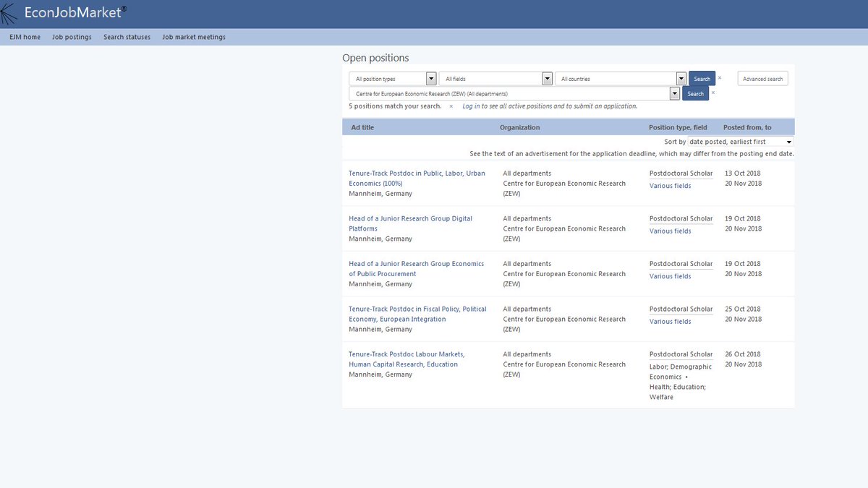The image size is (868, 488).
Task: Click Posted from, to column header
Action: point(747,127)
